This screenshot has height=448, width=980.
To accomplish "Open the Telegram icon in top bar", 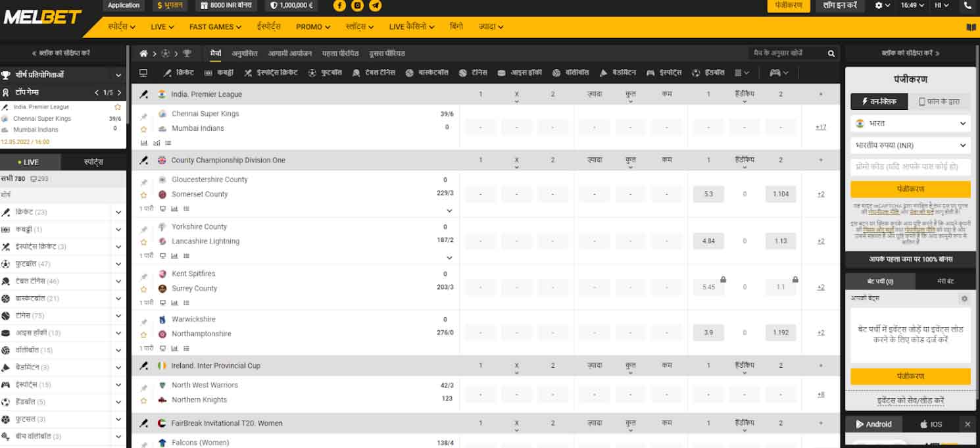I will click(375, 5).
